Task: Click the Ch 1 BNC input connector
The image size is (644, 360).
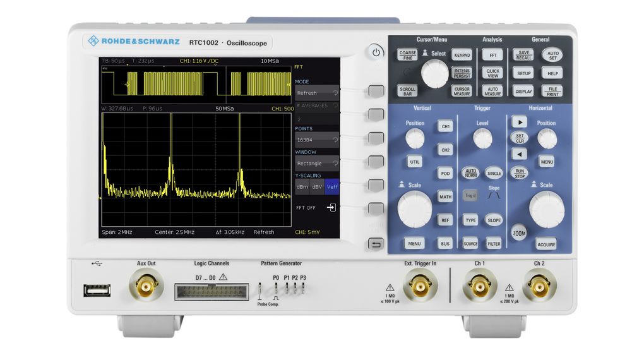Action: click(479, 285)
